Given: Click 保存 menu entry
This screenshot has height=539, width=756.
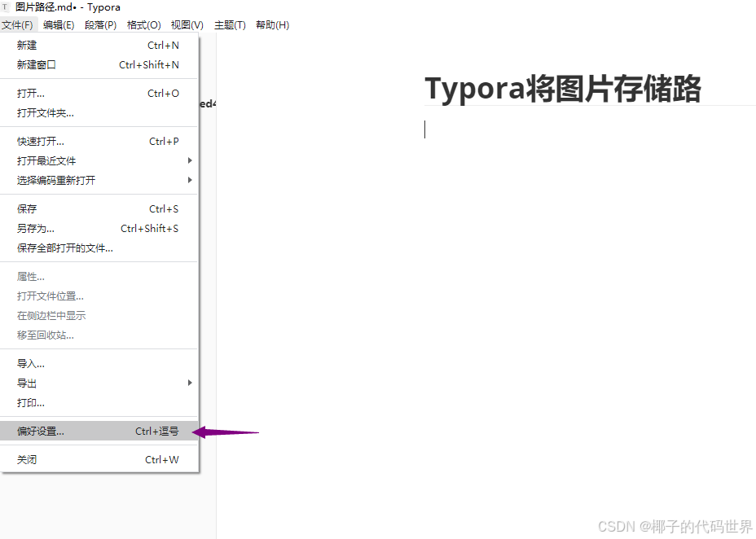Looking at the screenshot, I should point(99,209).
